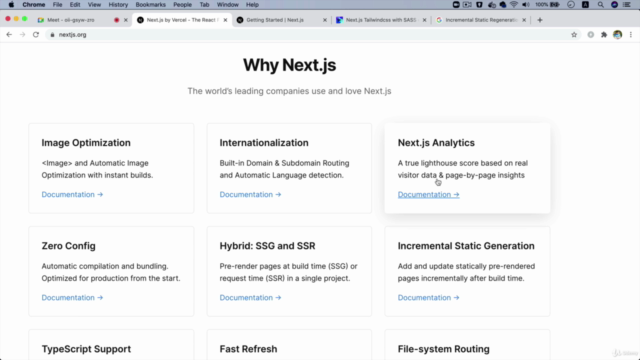Click the Hybrid: SSG and SSR title

point(267,246)
